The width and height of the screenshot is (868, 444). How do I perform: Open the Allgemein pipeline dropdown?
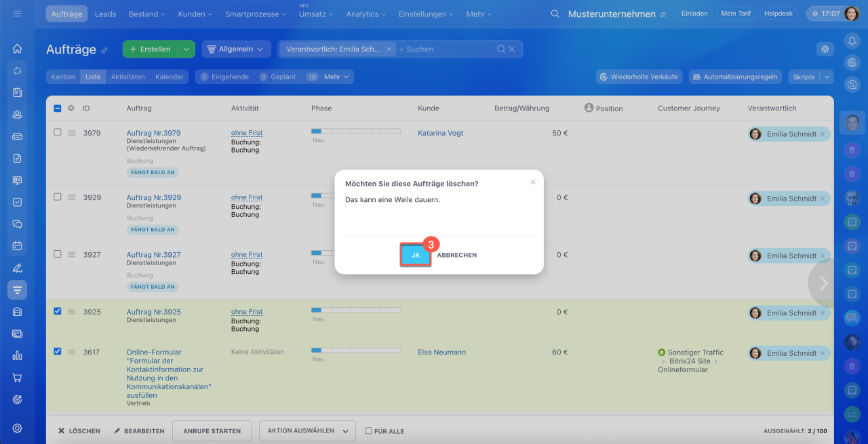[236, 49]
